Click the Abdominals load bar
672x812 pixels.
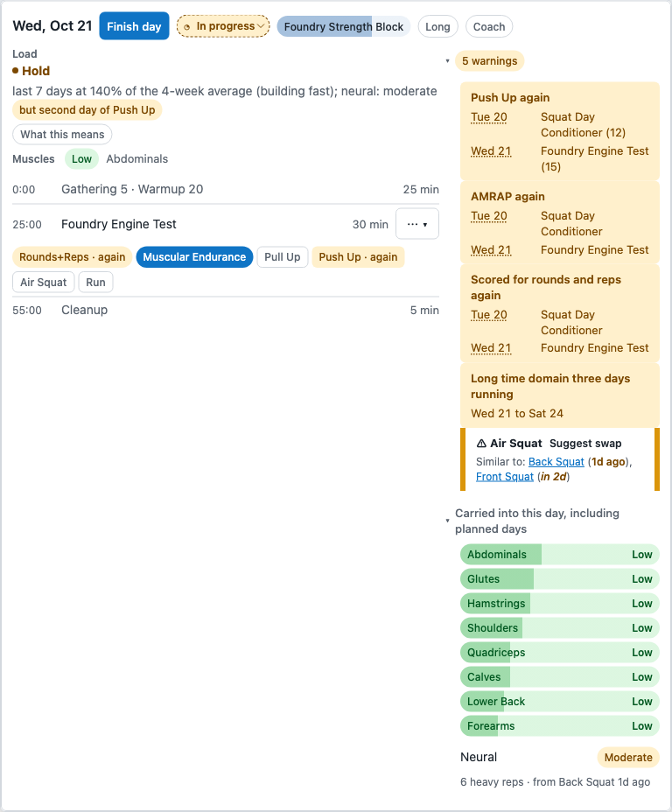coord(560,555)
